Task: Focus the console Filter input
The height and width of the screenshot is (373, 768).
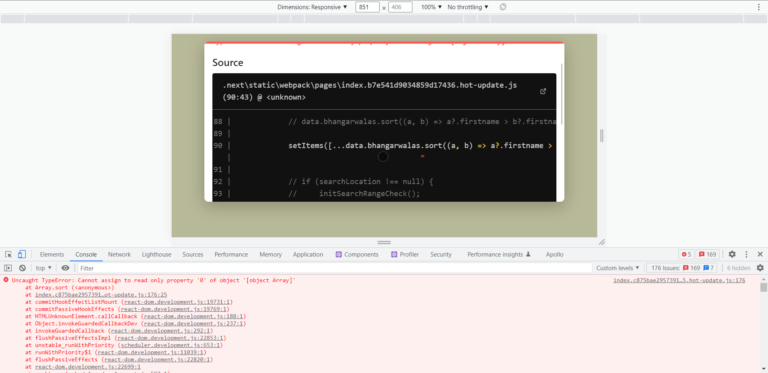Action: click(x=335, y=268)
